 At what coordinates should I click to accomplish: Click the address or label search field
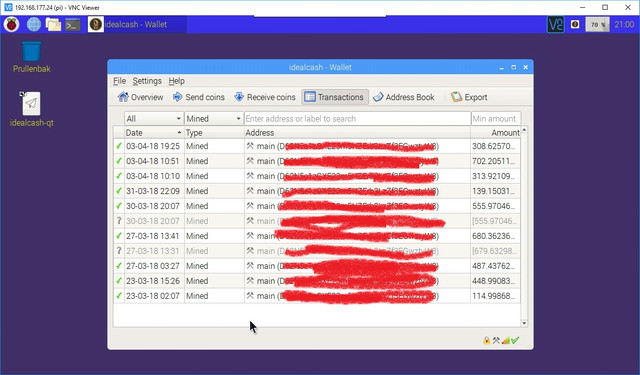point(357,119)
